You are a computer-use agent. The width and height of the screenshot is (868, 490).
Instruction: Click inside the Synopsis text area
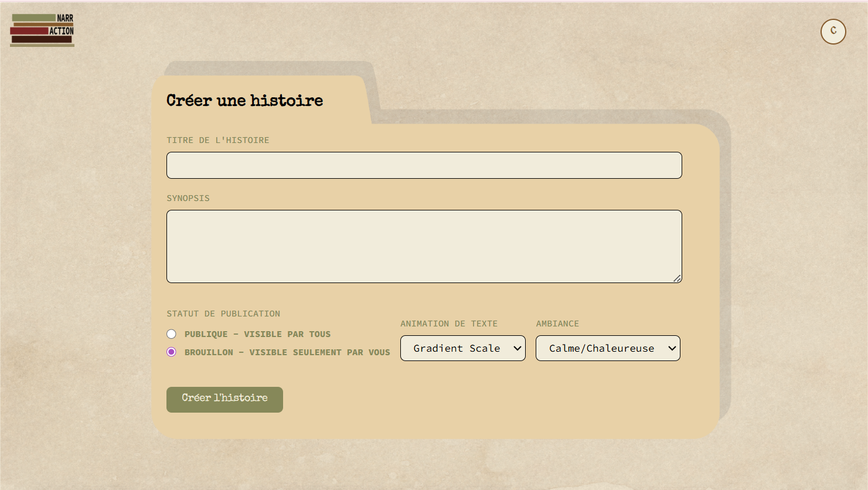pyautogui.click(x=424, y=246)
